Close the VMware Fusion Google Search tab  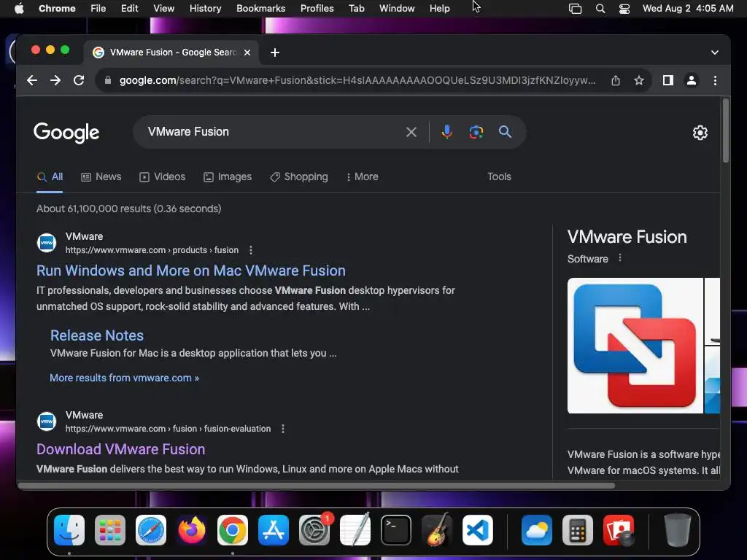coord(247,52)
